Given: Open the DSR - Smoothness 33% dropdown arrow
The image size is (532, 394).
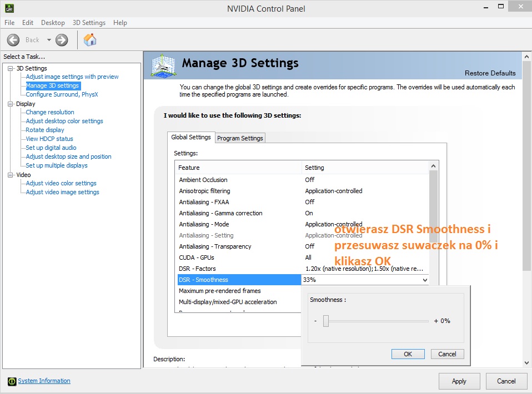Looking at the screenshot, I should coord(425,280).
